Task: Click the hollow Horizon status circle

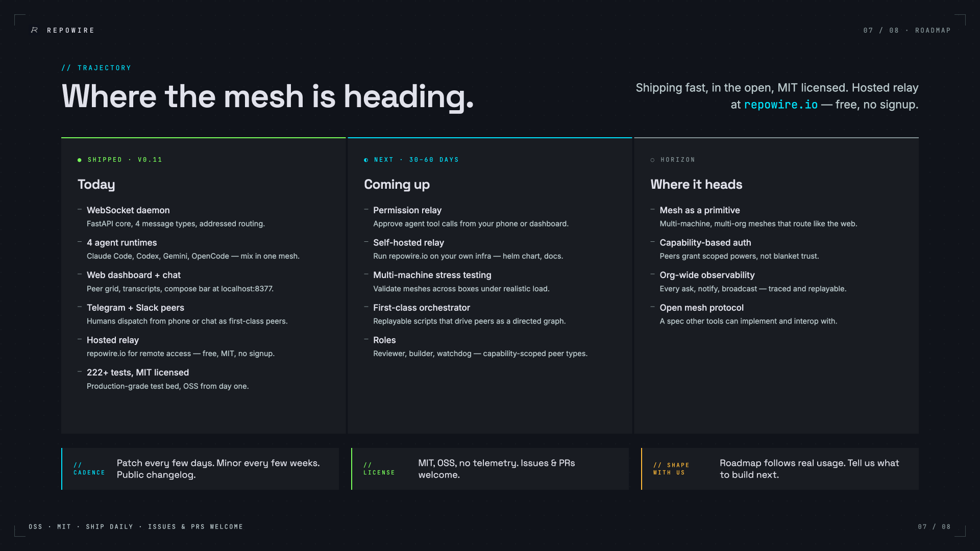Action: tap(652, 160)
